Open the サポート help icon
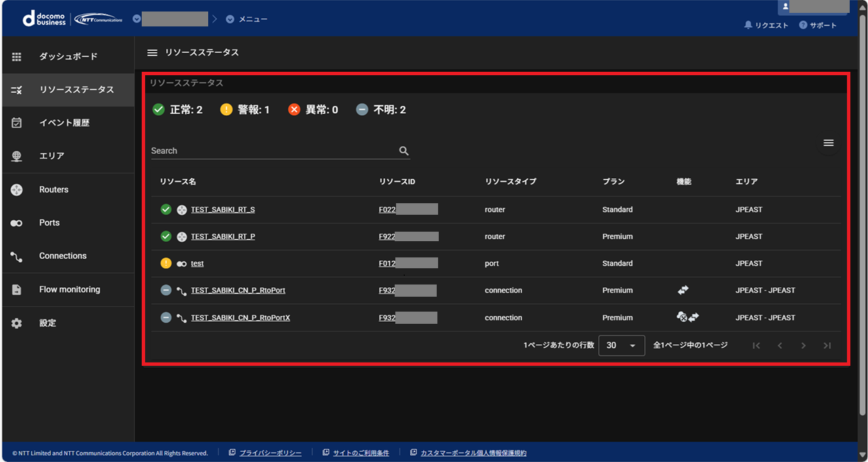The width and height of the screenshot is (868, 462). (x=803, y=25)
